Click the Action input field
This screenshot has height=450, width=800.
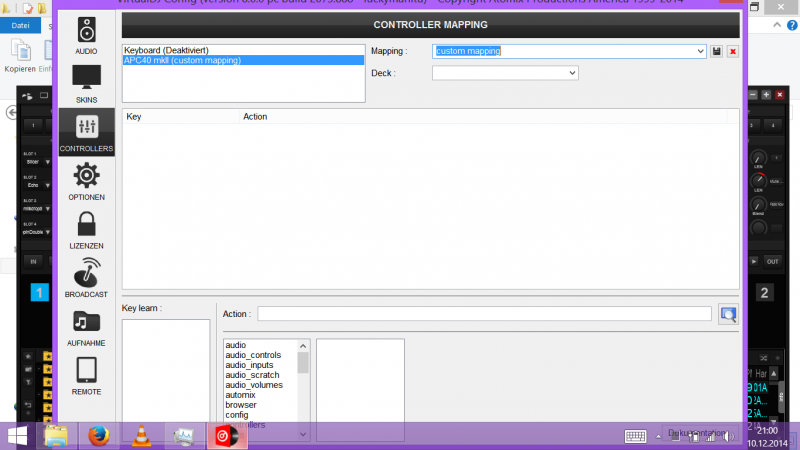pyautogui.click(x=484, y=314)
